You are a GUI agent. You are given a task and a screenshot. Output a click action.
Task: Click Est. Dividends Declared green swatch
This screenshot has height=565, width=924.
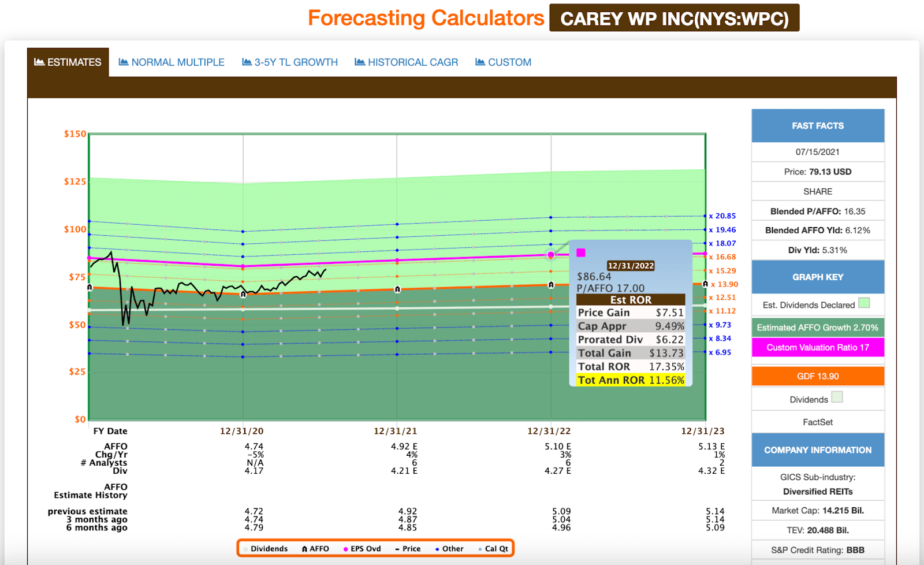tap(864, 303)
